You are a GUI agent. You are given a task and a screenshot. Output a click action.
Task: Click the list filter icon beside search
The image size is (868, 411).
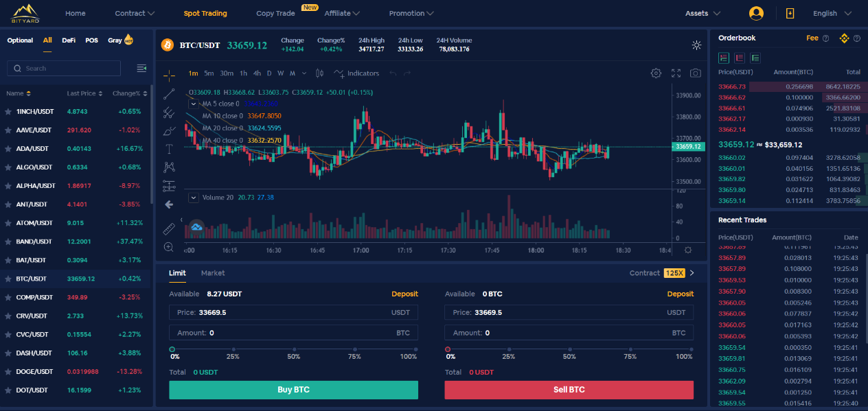141,68
